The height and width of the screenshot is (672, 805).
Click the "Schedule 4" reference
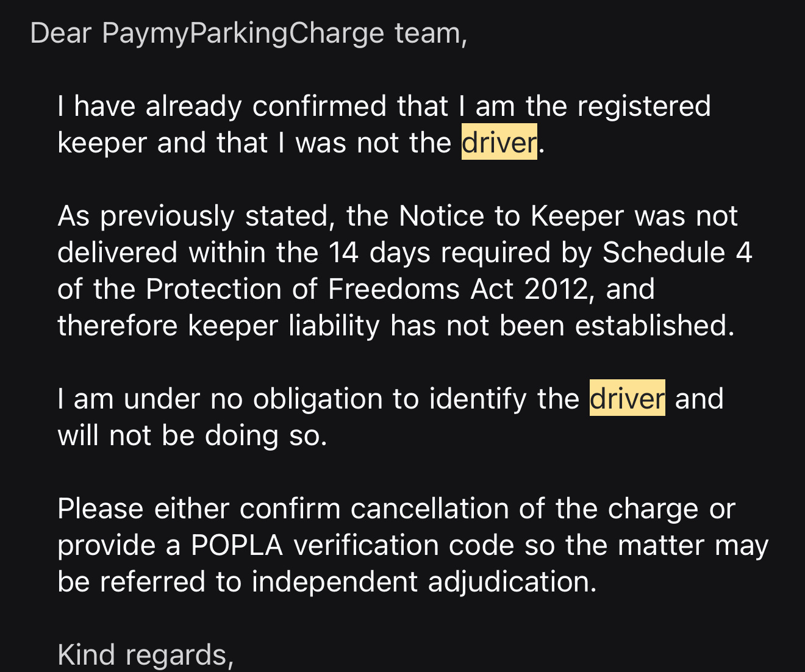pyautogui.click(x=677, y=252)
